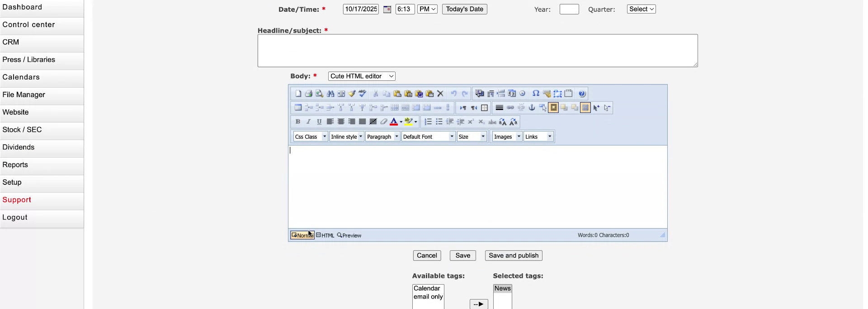Toggle justify full alignment
The height and width of the screenshot is (309, 868).
tap(363, 122)
